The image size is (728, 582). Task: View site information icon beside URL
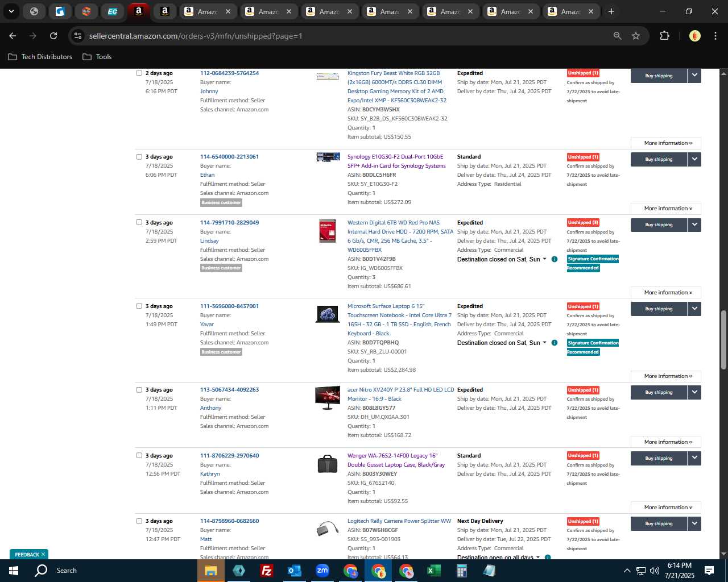(78, 36)
